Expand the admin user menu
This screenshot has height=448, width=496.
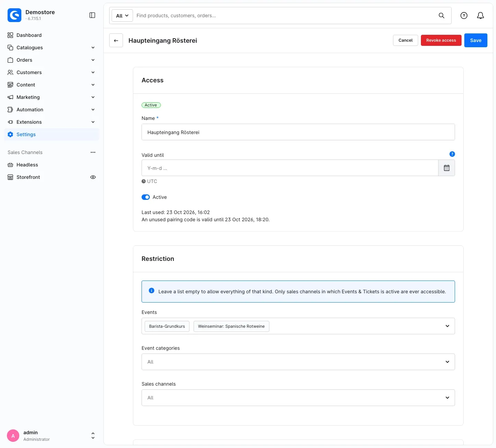(x=93, y=436)
